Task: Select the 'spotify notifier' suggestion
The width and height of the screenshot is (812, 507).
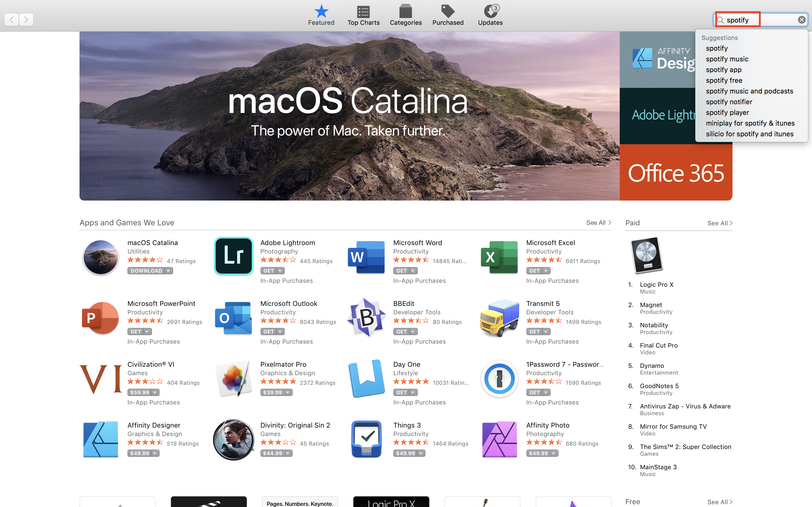Action: (x=729, y=102)
